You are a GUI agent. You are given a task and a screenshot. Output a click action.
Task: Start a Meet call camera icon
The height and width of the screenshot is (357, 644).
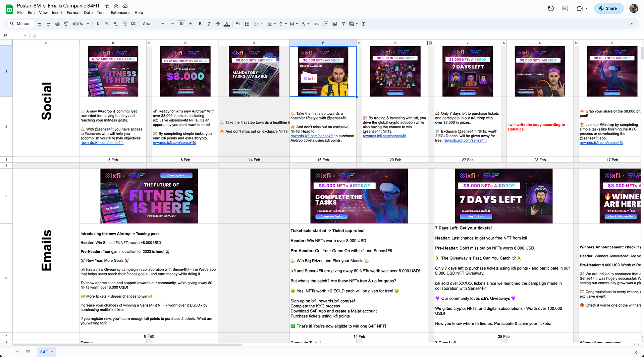580,8
